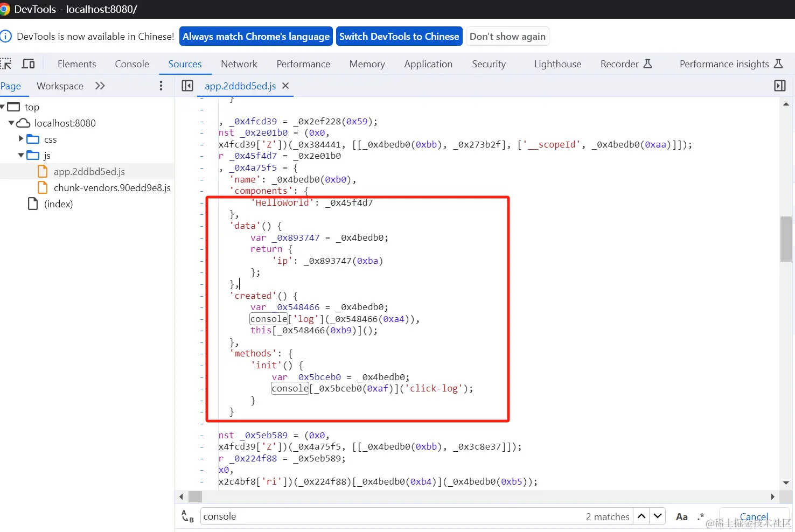
Task: Toggle match case (Aa) in search
Action: coord(682,517)
